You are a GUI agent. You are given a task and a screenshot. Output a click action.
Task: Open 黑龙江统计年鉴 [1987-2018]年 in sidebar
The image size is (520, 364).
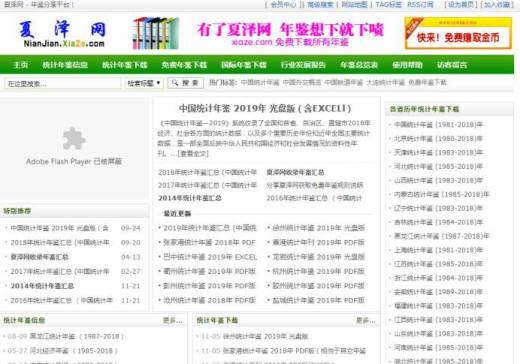coord(442,236)
